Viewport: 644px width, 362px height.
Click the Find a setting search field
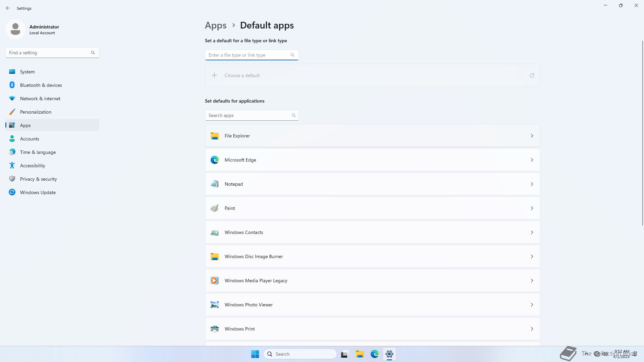[x=52, y=53]
